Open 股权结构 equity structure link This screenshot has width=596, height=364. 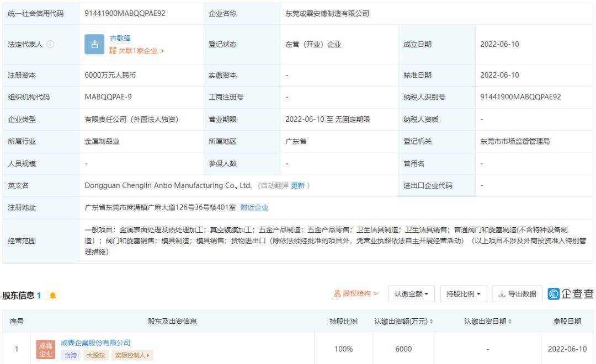click(x=355, y=294)
